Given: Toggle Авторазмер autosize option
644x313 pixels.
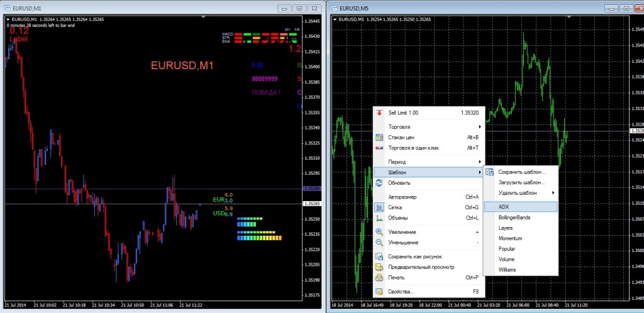Looking at the screenshot, I should [x=429, y=197].
